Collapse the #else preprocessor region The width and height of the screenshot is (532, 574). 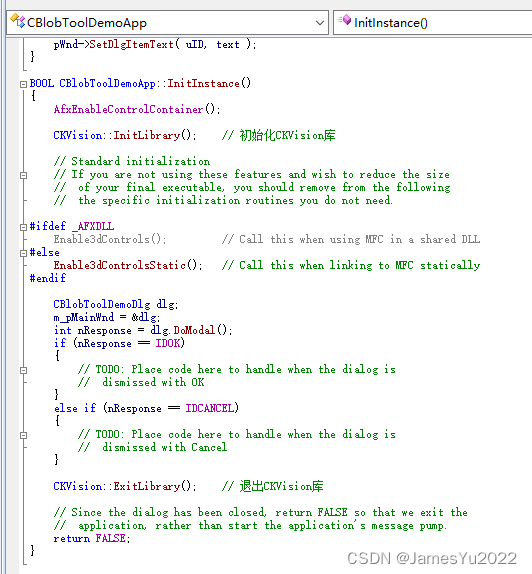pos(23,253)
